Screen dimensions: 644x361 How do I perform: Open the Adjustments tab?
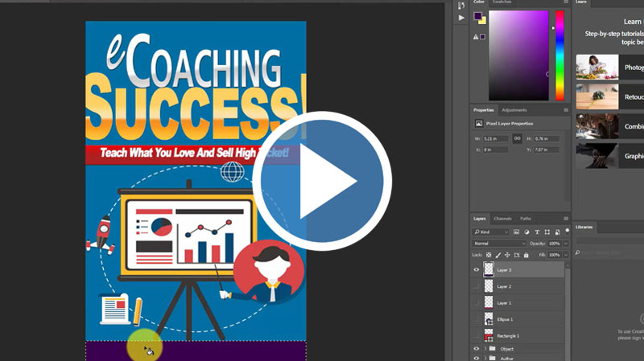(514, 110)
